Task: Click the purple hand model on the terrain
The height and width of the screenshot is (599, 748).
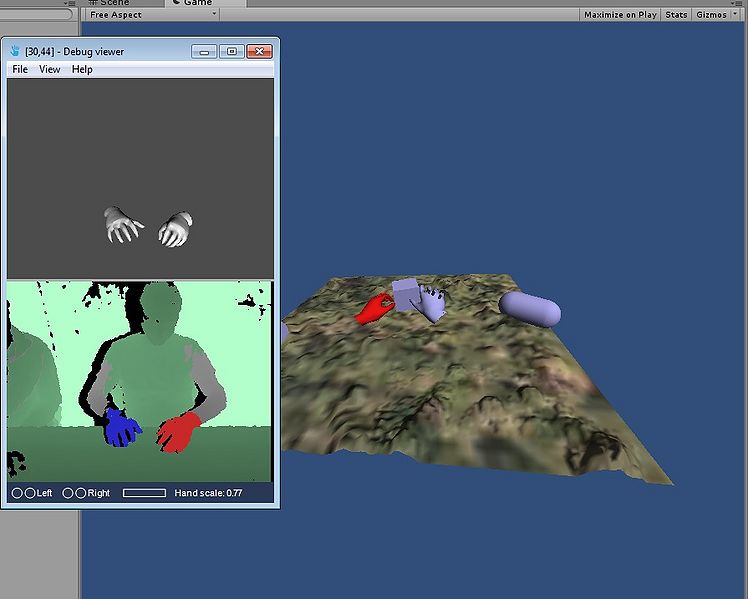Action: pos(433,303)
